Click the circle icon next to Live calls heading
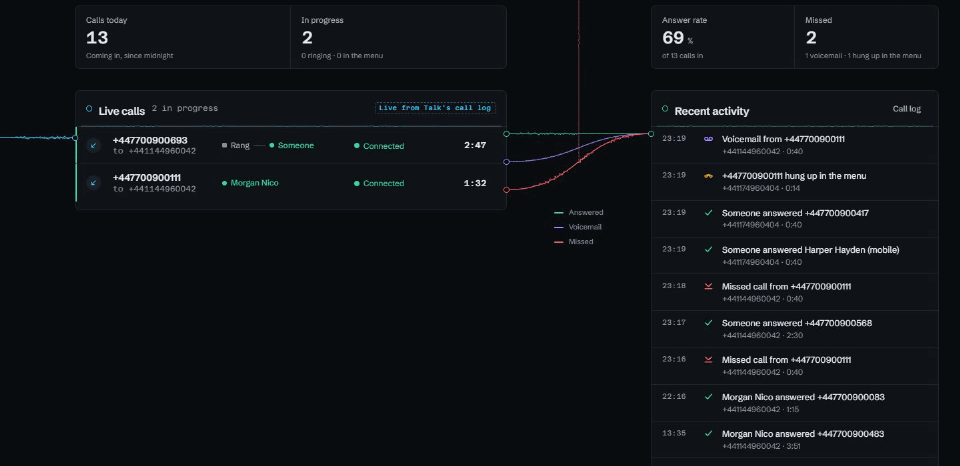The height and width of the screenshot is (466, 960). pos(89,109)
